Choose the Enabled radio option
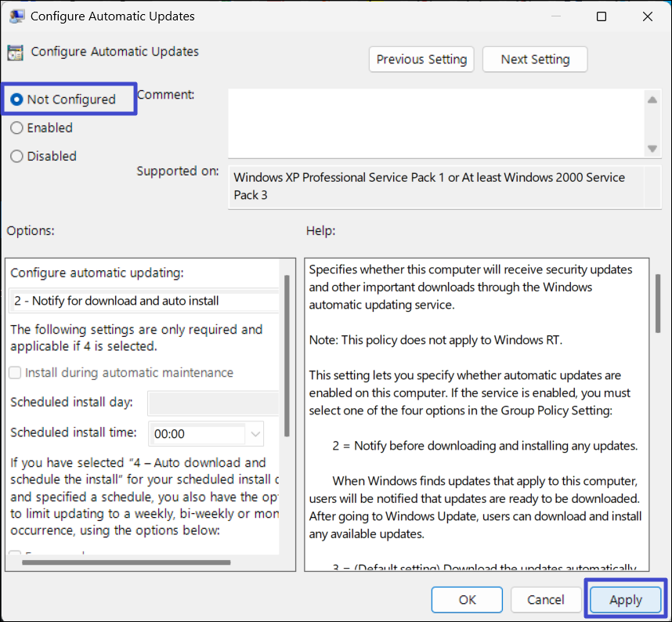Viewport: 672px width, 622px height. point(17,128)
